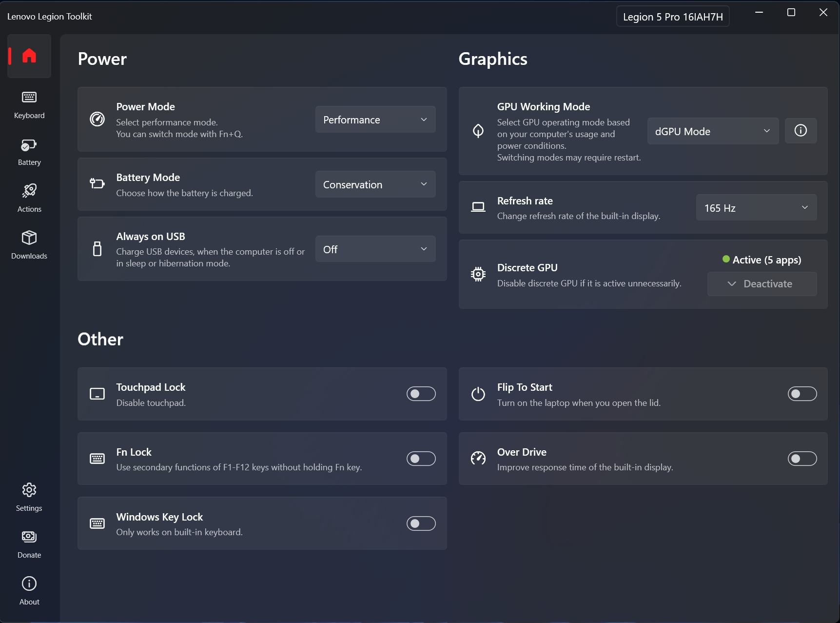This screenshot has height=623, width=840.
Task: Click the Graphics section heading
Action: 493,59
